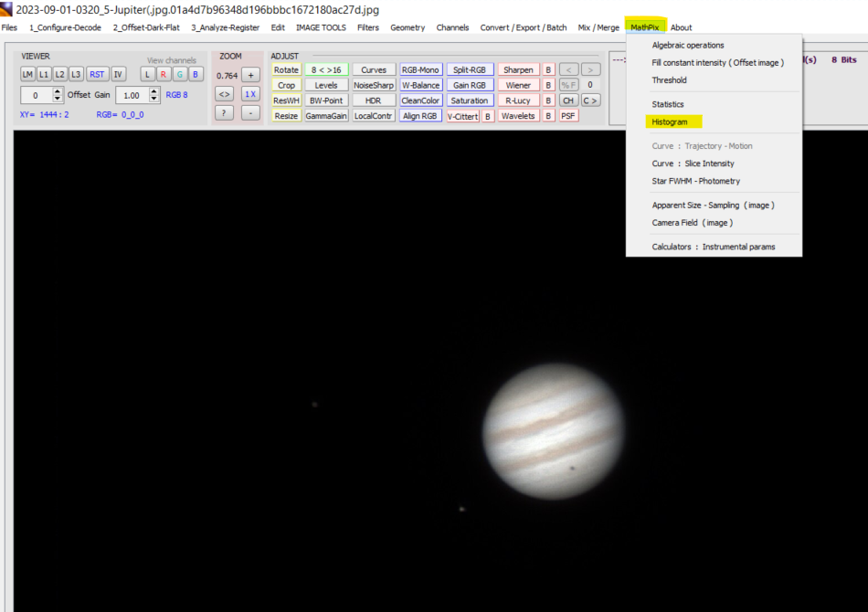868x612 pixels.
Task: Click the Saturation button
Action: point(470,100)
